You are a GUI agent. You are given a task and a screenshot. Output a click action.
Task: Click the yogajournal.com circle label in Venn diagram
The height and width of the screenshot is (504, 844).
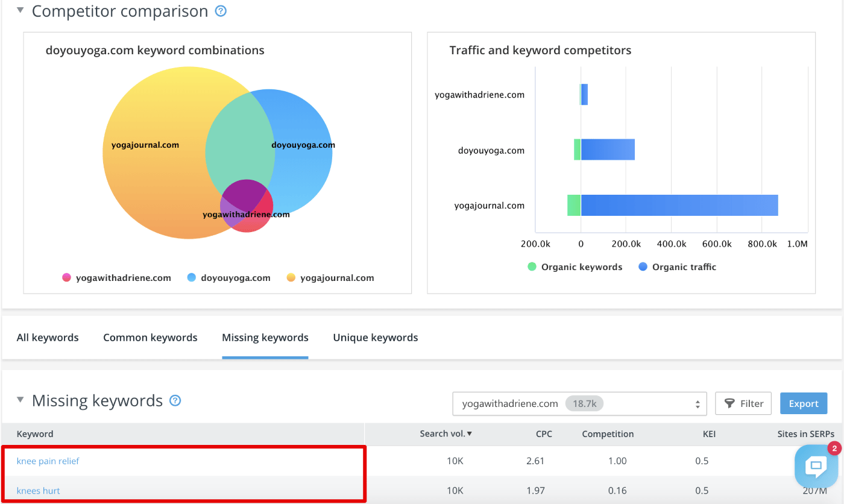click(145, 145)
